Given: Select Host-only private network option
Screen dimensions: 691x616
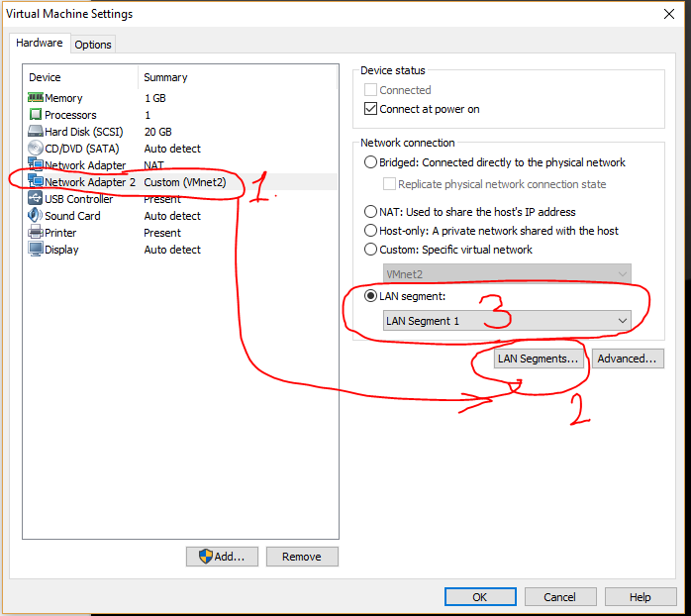Looking at the screenshot, I should tap(370, 231).
